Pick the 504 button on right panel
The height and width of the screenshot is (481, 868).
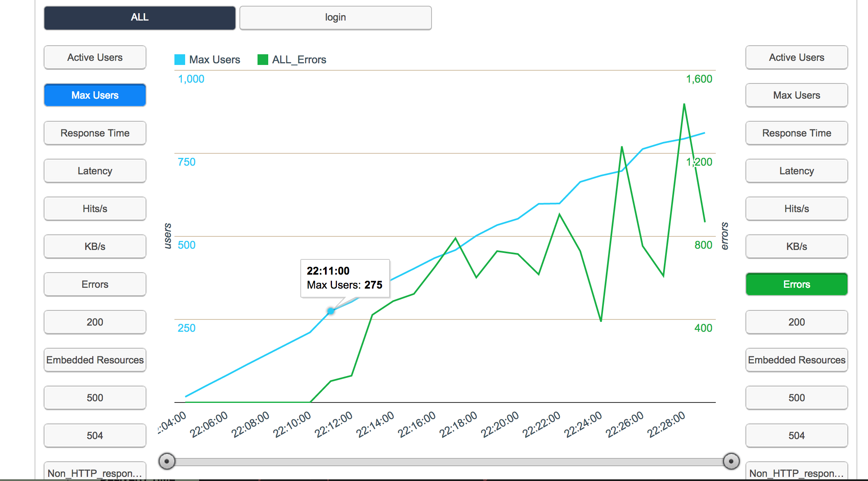796,436
